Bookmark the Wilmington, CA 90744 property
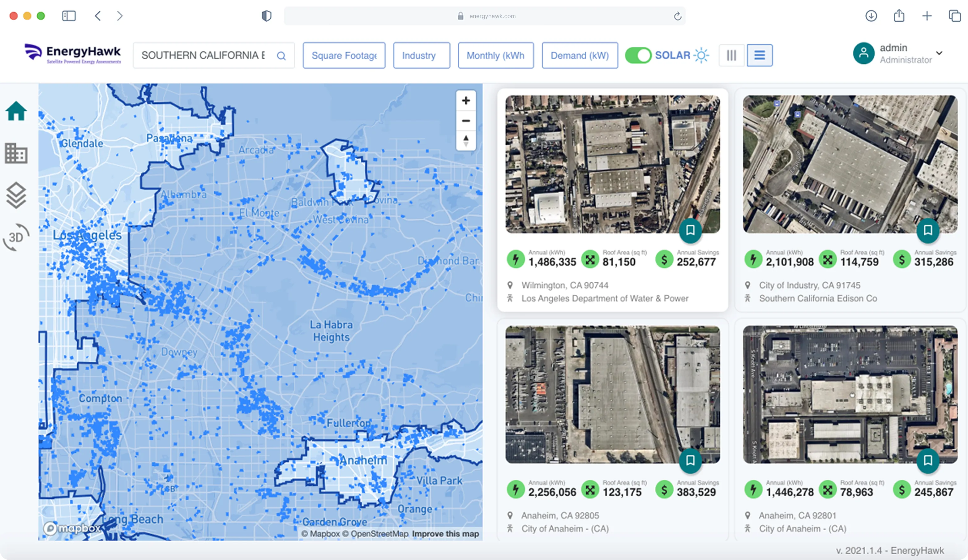The image size is (968, 560). 690,230
